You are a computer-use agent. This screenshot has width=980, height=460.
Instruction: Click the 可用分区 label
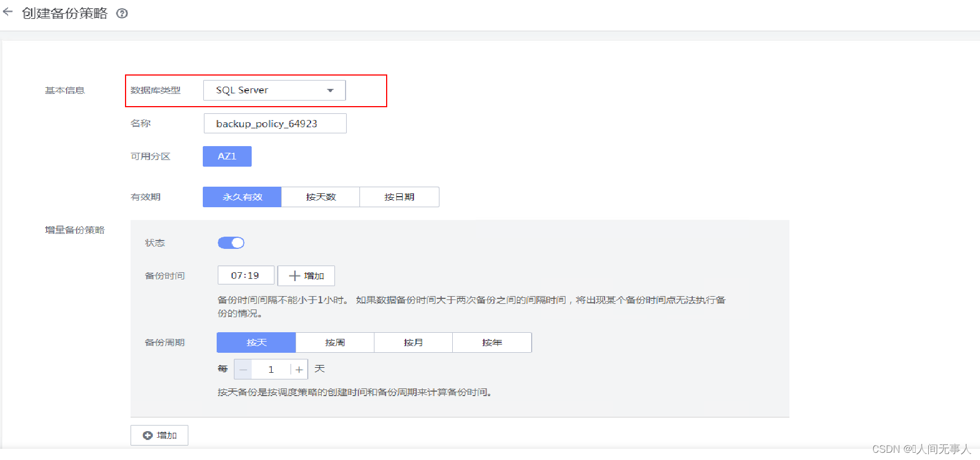pos(150,157)
